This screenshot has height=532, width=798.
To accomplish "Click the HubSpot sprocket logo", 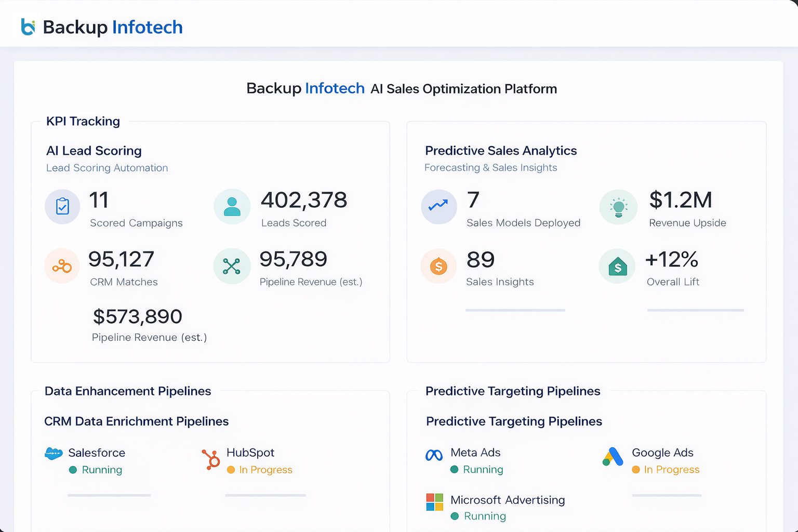I will click(x=211, y=459).
